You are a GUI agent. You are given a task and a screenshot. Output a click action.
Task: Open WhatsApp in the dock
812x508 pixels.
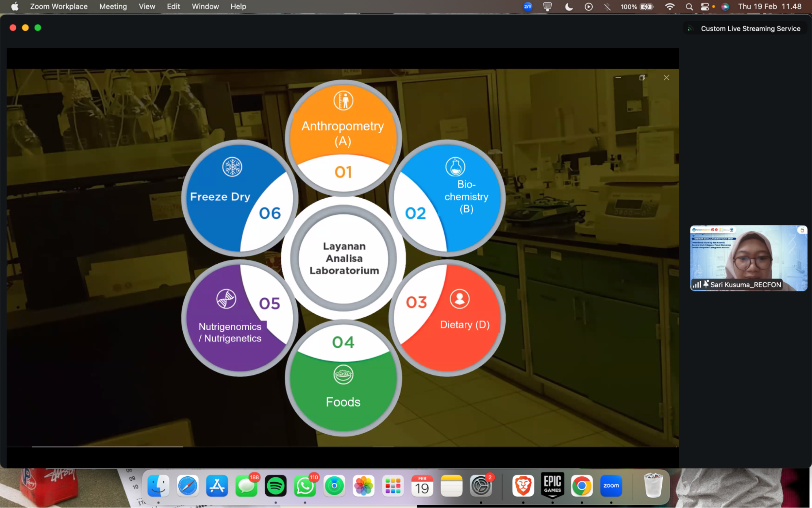pyautogui.click(x=305, y=486)
